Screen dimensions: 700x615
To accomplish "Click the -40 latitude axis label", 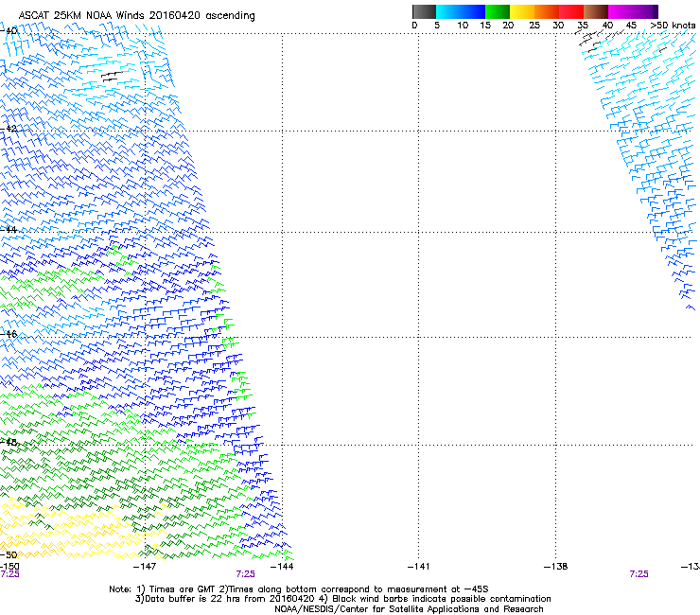I will coord(9,31).
